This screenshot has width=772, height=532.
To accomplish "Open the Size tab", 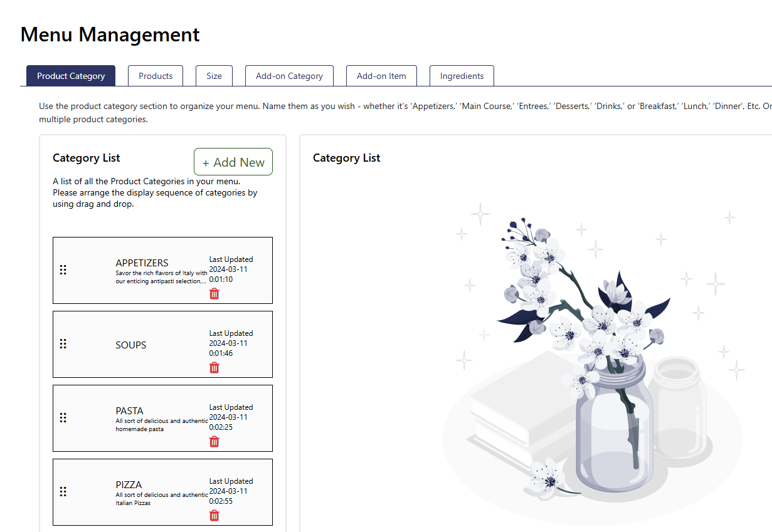I will [214, 76].
